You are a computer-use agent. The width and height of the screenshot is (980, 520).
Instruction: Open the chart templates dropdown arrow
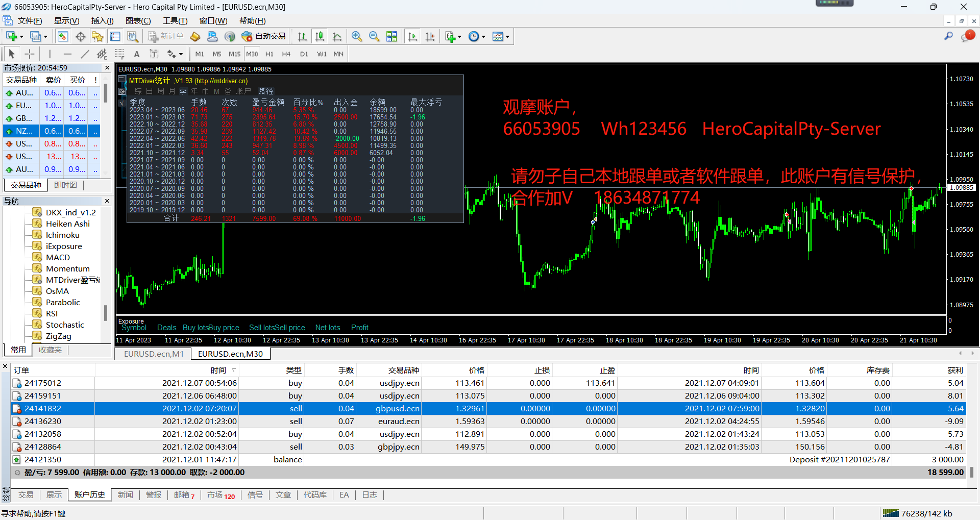507,37
